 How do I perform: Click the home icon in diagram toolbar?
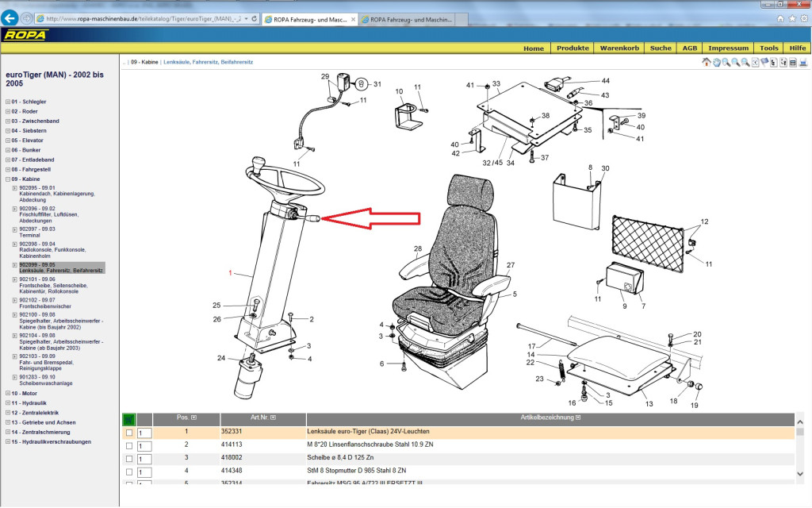click(x=707, y=62)
